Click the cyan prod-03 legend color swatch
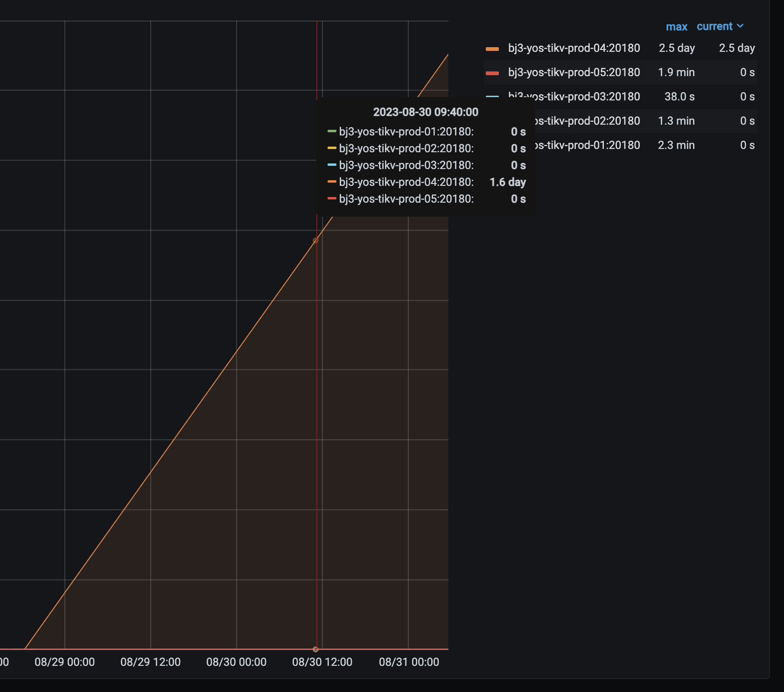Screen dimensions: 784x692 pos(492,97)
